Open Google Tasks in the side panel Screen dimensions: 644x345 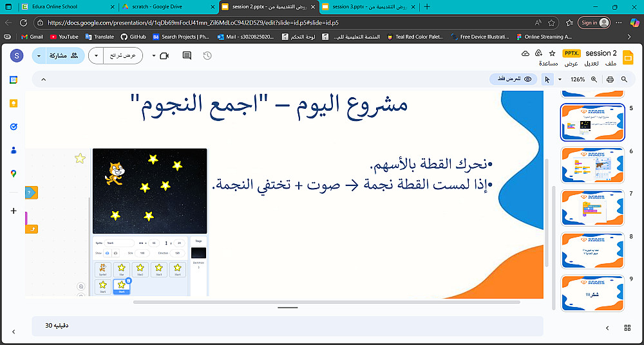13,127
